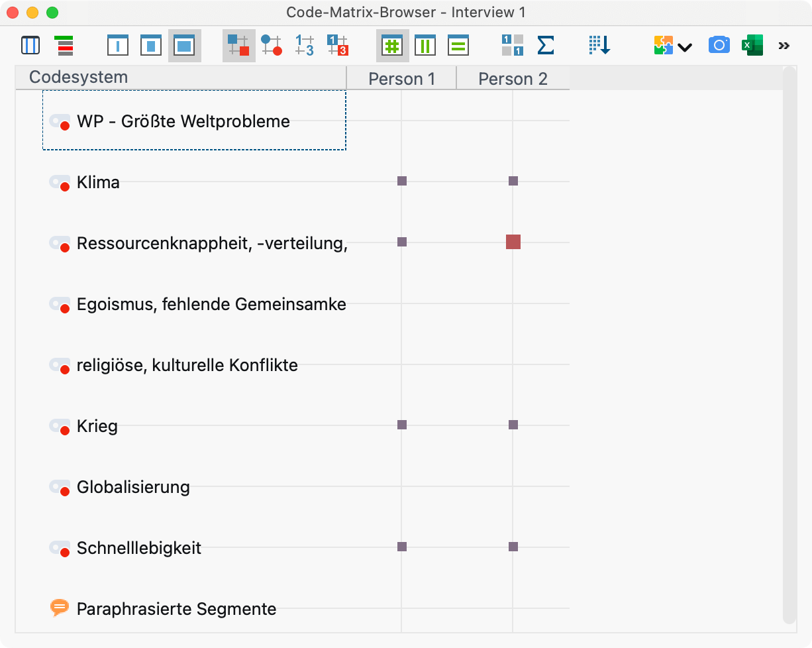Switch to vertical bars visualization
The image size is (812, 648).
pos(425,46)
